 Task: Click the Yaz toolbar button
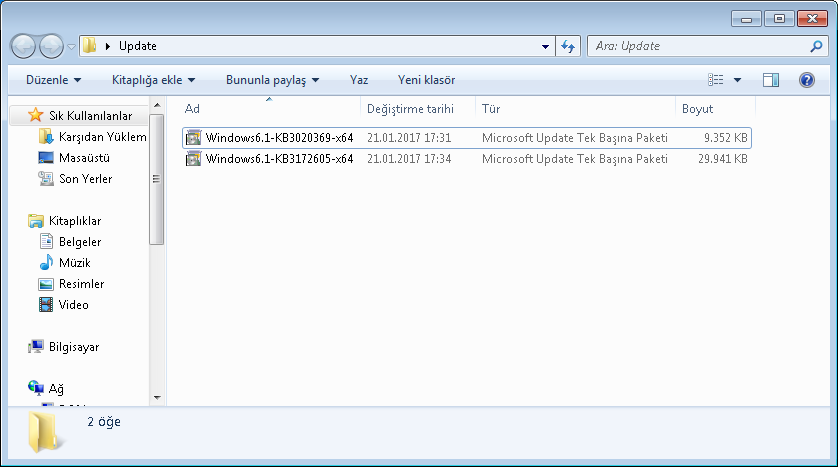(x=359, y=80)
